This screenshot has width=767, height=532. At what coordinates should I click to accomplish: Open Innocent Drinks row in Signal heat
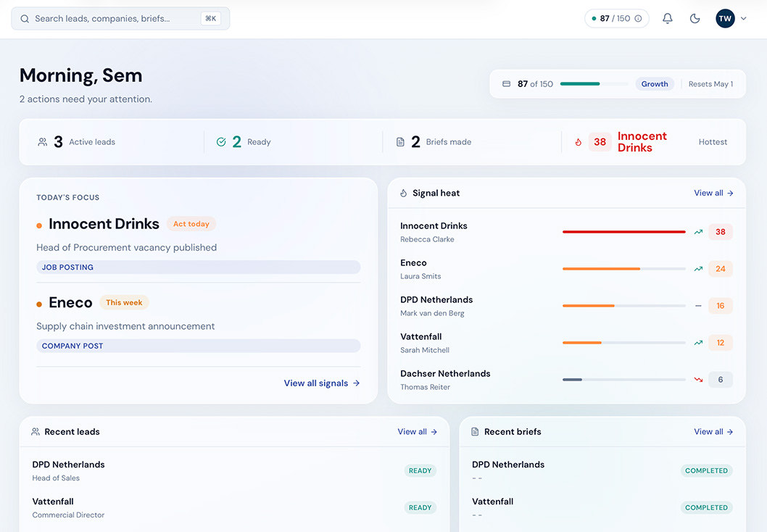tap(566, 232)
